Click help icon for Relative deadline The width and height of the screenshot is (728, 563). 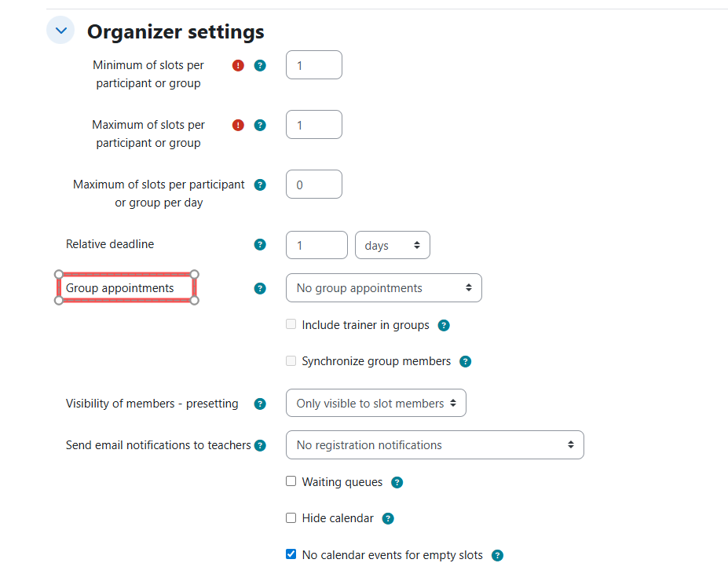click(260, 244)
